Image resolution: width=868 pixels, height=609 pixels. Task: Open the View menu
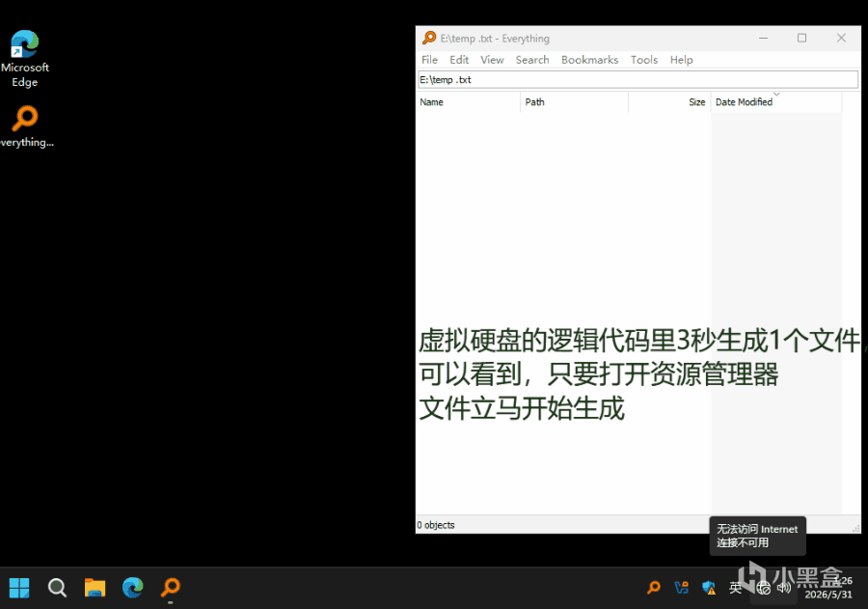[492, 60]
